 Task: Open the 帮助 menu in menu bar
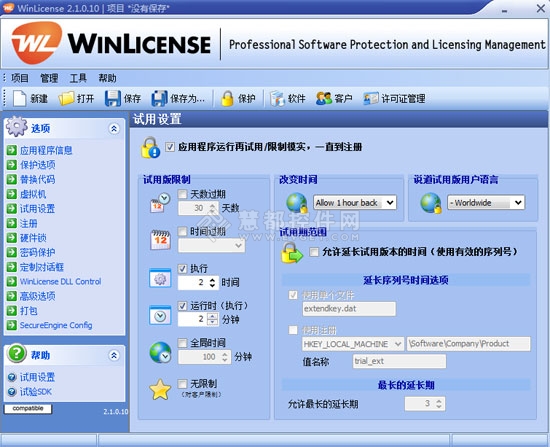click(107, 78)
